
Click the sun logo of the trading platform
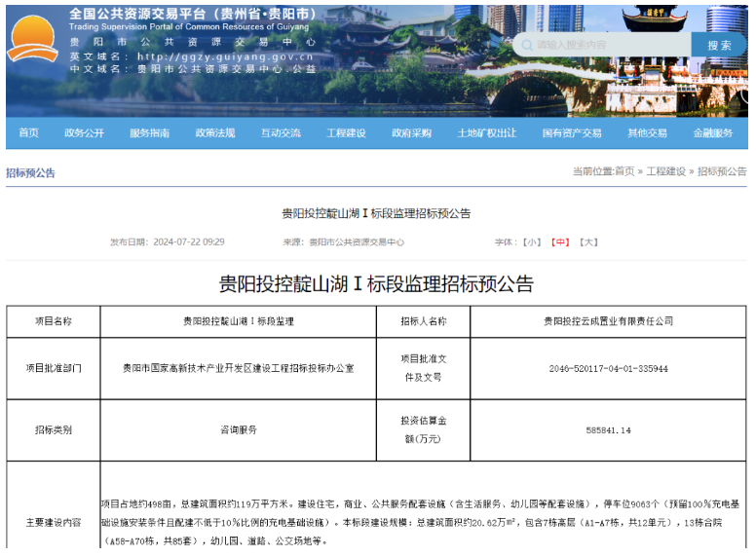point(32,39)
